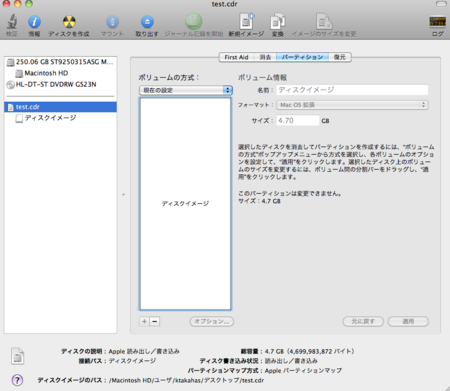This screenshot has height=391, width=450.
Task: Select the Partition (パーティション) tab
Action: [x=302, y=57]
